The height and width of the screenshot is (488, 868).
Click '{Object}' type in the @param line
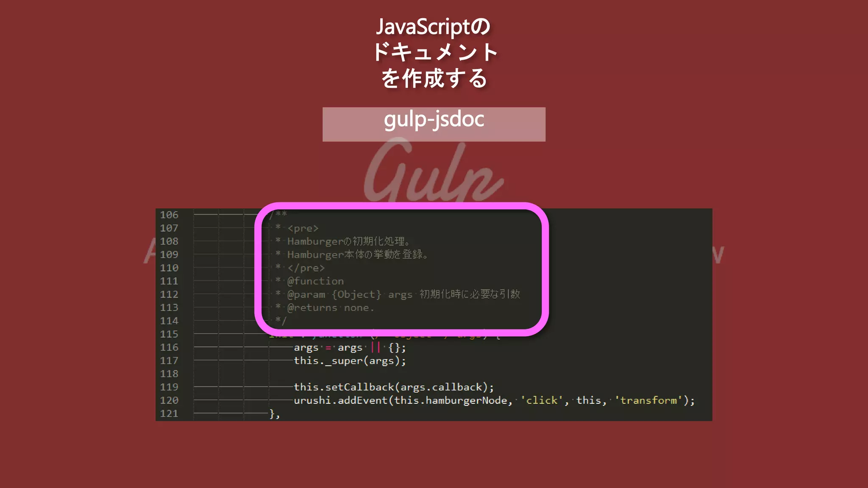[356, 294]
